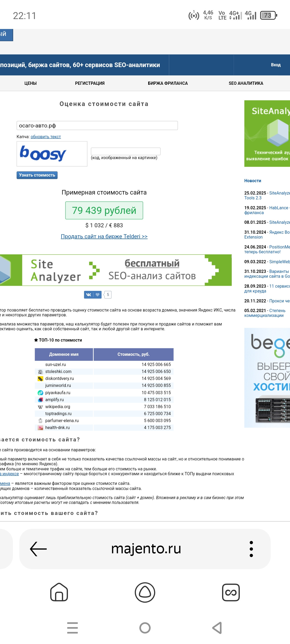Image resolution: width=290 pixels, height=644 pixels.
Task: Click the 7 033 186 510 wikipedia cost
Action: click(x=157, y=407)
